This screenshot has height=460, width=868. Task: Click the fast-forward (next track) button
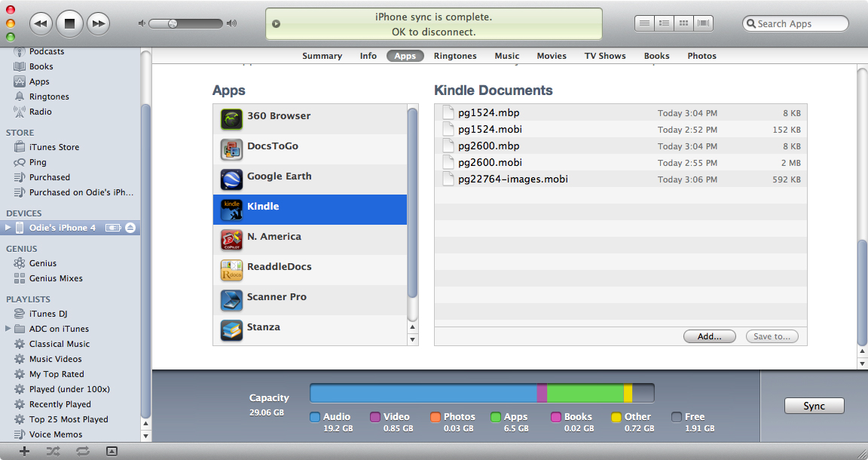coord(98,24)
